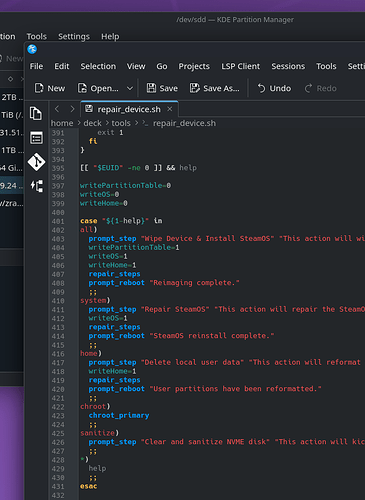Click 'exit 1' on line 391
Image resolution: width=365 pixels, height=500 pixels.
[x=110, y=133]
